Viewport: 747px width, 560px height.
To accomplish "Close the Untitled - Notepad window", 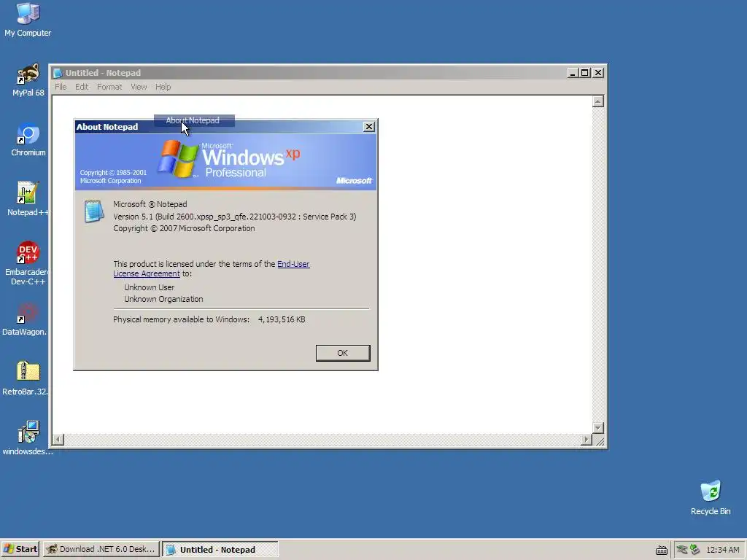I will coord(598,73).
